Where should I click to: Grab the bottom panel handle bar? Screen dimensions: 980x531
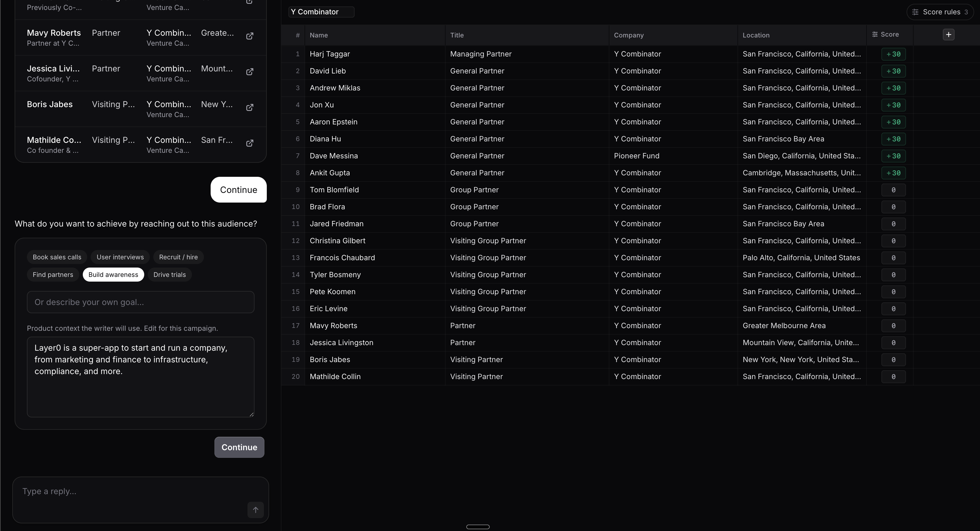click(x=478, y=527)
